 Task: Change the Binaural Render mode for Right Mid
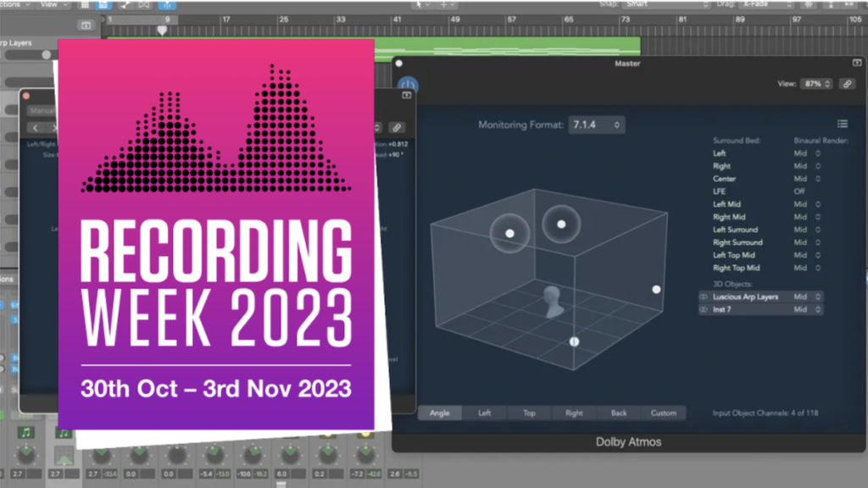[807, 217]
